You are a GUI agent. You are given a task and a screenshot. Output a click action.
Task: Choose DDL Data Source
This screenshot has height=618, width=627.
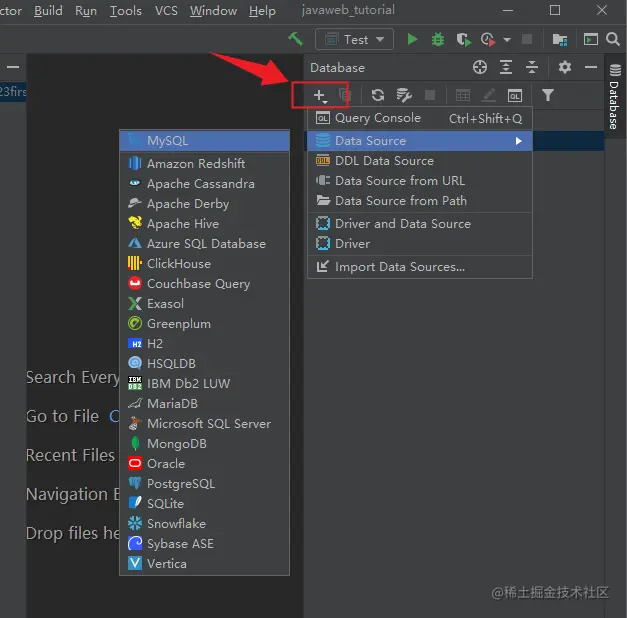[420, 161]
